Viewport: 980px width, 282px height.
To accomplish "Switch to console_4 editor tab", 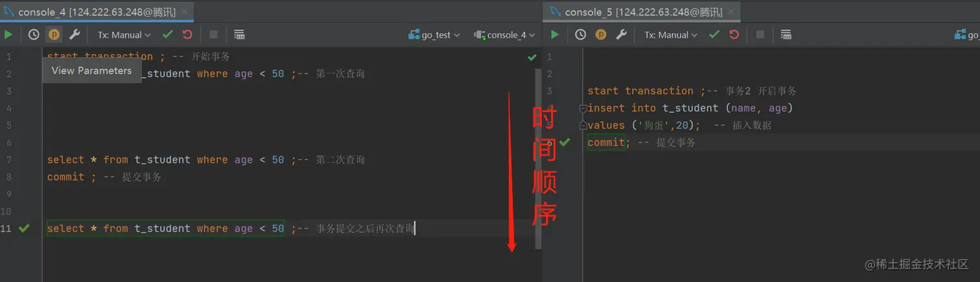I will [96, 12].
